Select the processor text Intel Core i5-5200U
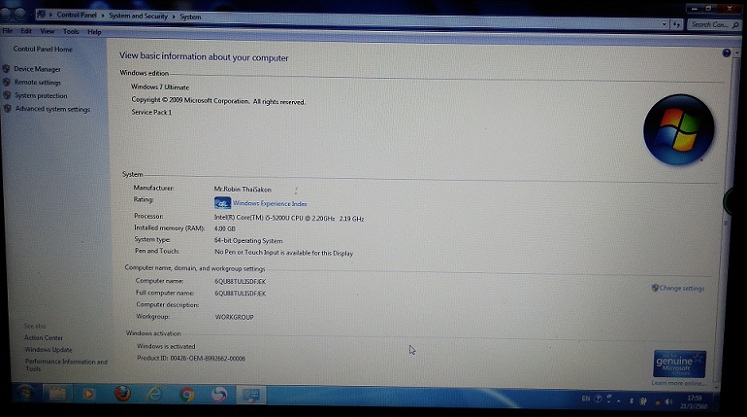The height and width of the screenshot is (417, 747). [x=289, y=218]
